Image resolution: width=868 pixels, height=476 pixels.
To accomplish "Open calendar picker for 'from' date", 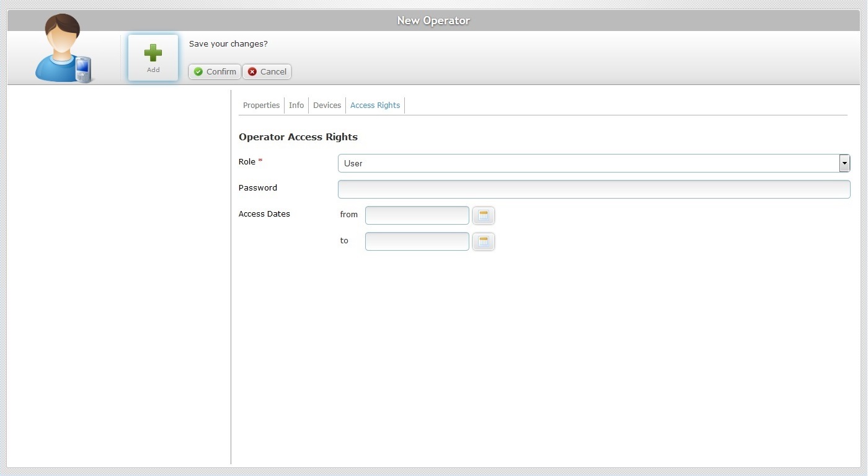I will pos(484,215).
